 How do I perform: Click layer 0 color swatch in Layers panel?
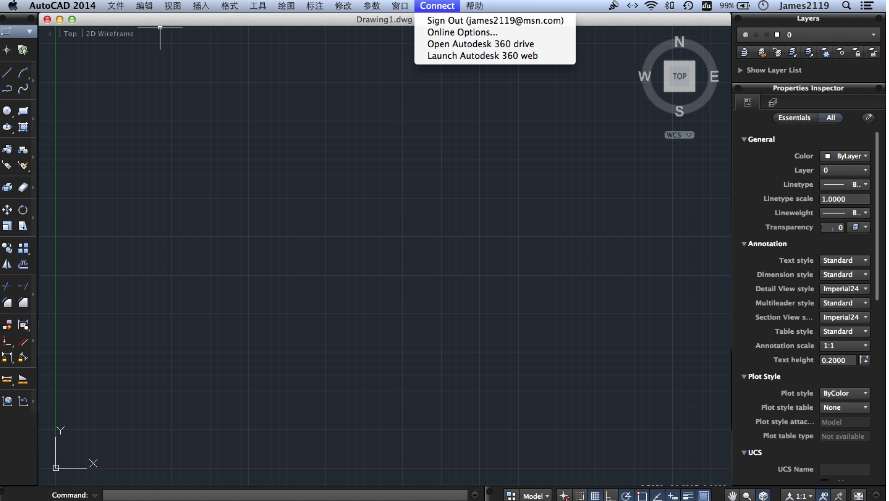777,35
